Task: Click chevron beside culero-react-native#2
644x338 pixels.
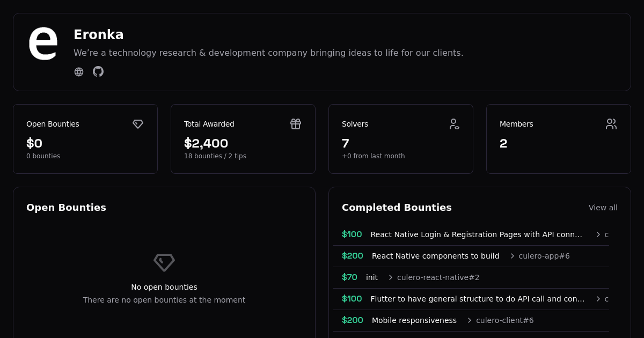Action: (x=391, y=277)
